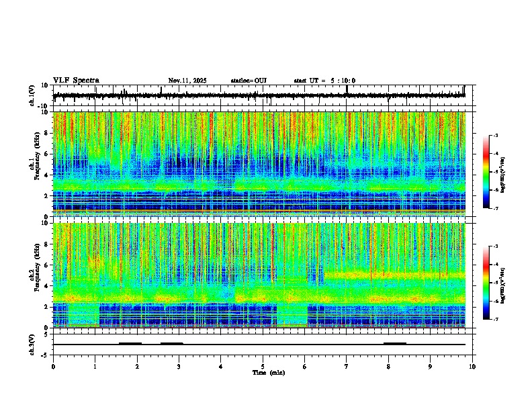Click the "5" tick on the time axis
This screenshot has width=532, height=411.
[263, 367]
